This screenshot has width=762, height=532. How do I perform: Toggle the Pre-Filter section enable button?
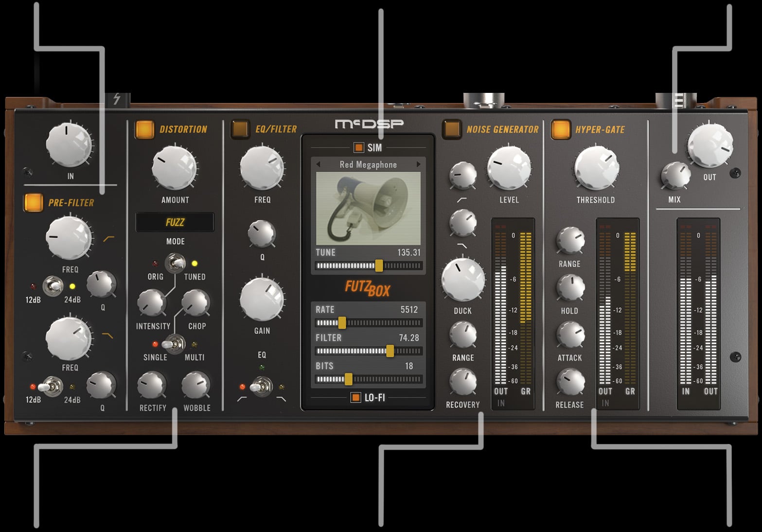[34, 202]
